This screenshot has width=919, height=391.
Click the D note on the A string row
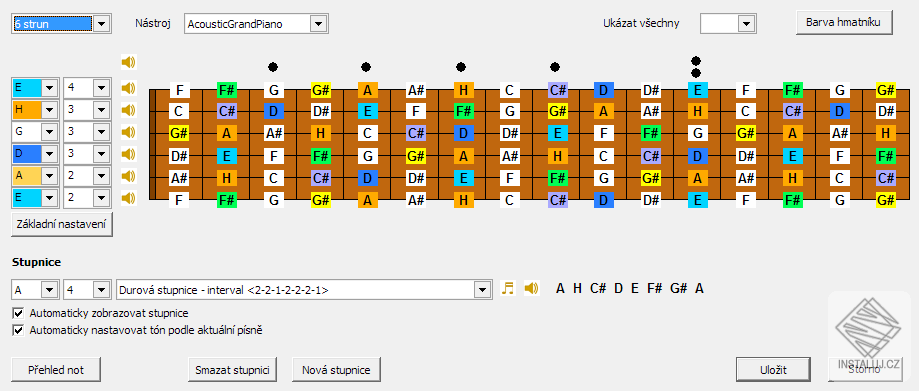[x=368, y=177]
